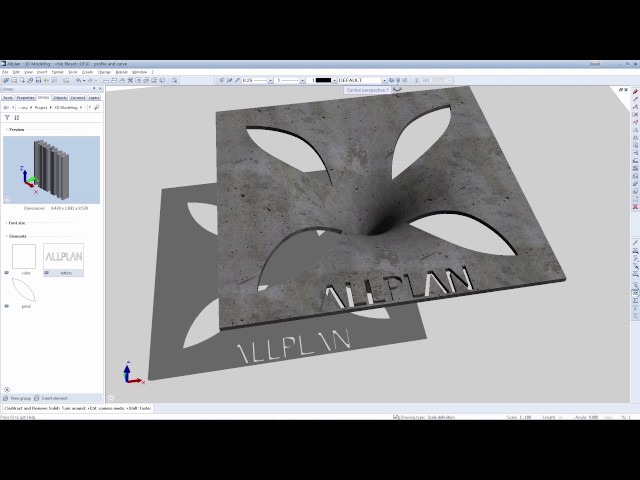Click the New group icon at palette bottom
640x480 pixels.
[5, 398]
